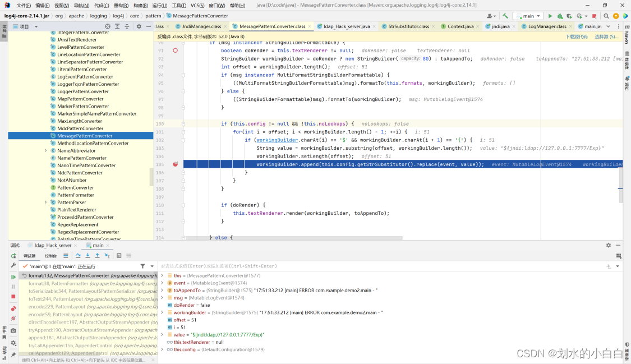Fold the code block on line 94
This screenshot has height=364, width=631.
point(183,75)
